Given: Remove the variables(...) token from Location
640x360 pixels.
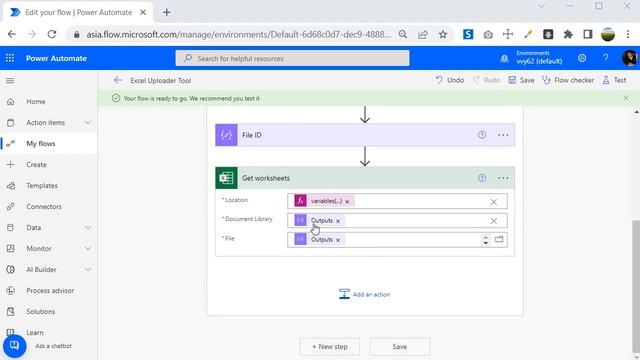Looking at the screenshot, I should (347, 202).
